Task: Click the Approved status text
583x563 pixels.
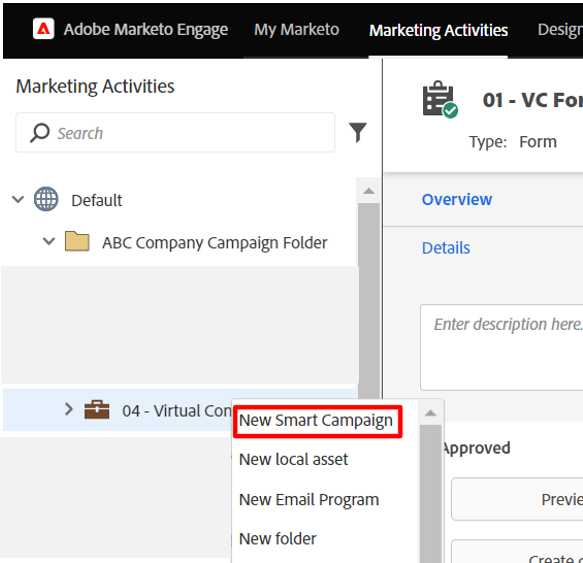Action: [477, 448]
